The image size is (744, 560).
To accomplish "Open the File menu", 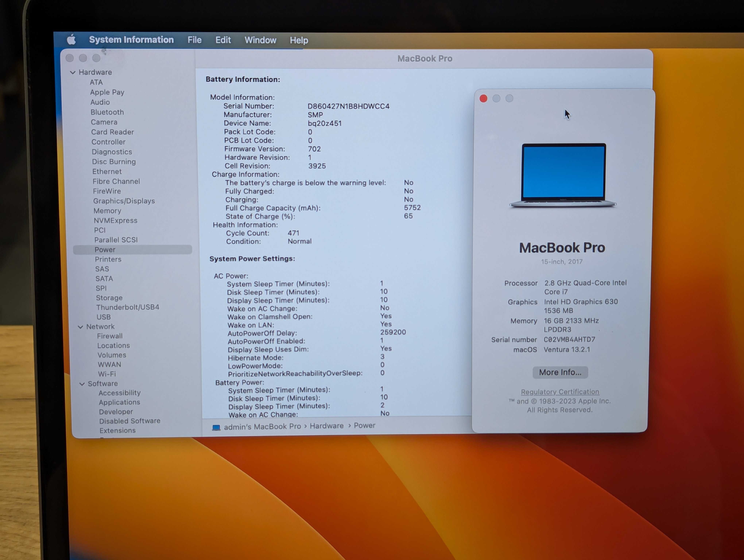I will coord(194,40).
